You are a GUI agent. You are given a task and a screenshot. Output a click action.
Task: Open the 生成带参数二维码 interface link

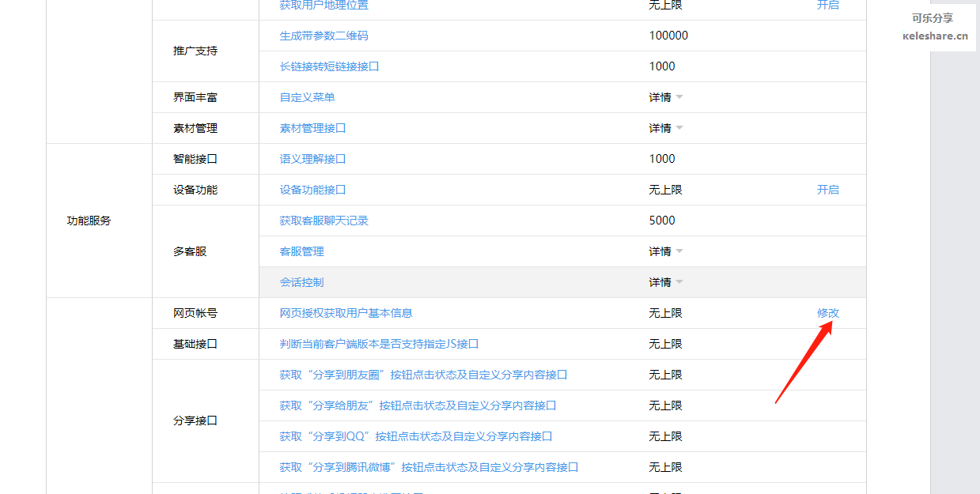[324, 36]
